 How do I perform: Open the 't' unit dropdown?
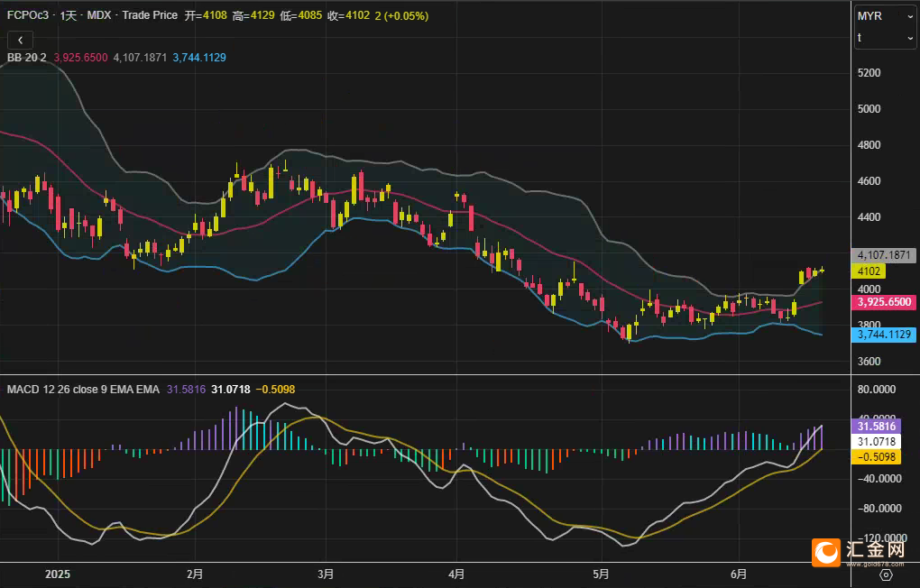[885, 38]
